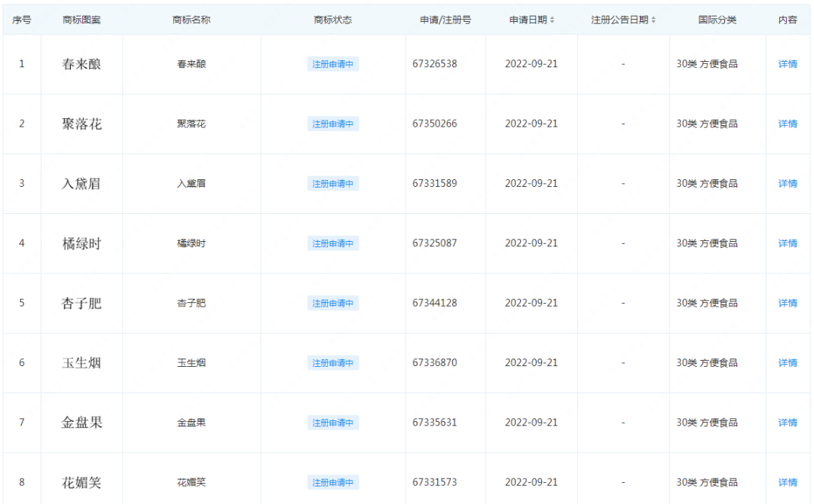This screenshot has height=504, width=814.
Task: Click 注册申请中 status badge for 花媚笑
Action: click(x=333, y=482)
